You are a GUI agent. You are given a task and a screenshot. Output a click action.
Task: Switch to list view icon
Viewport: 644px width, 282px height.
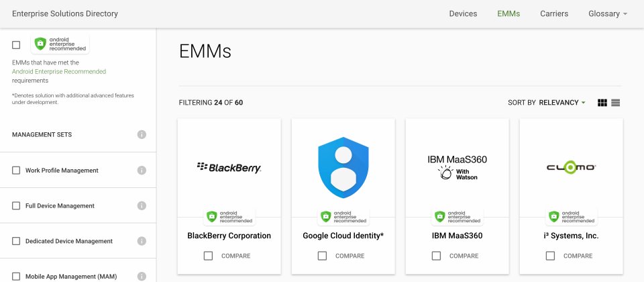615,103
